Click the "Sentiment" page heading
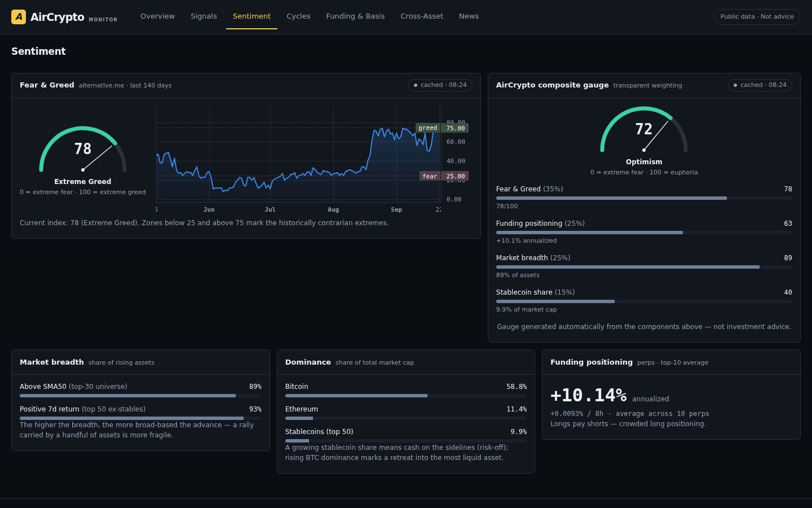 [38, 51]
